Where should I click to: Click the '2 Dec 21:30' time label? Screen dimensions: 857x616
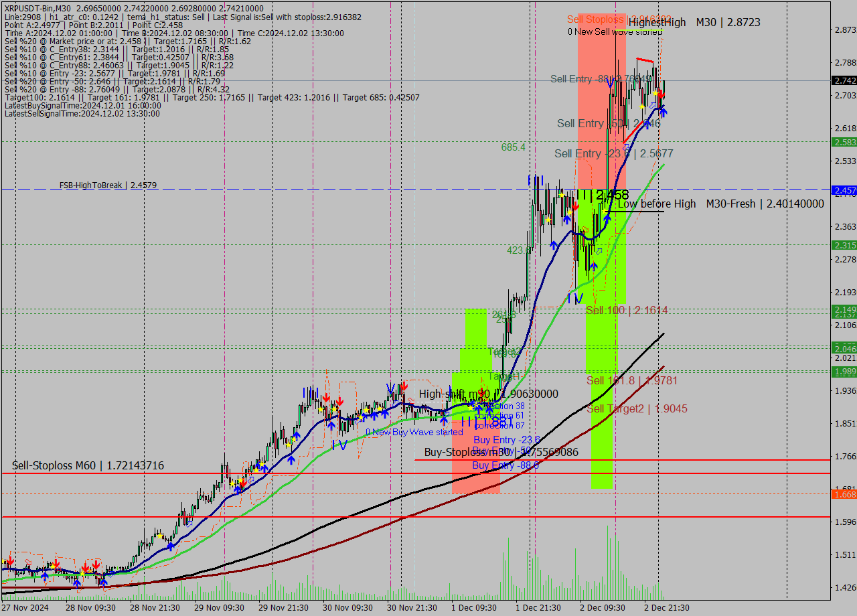click(667, 607)
